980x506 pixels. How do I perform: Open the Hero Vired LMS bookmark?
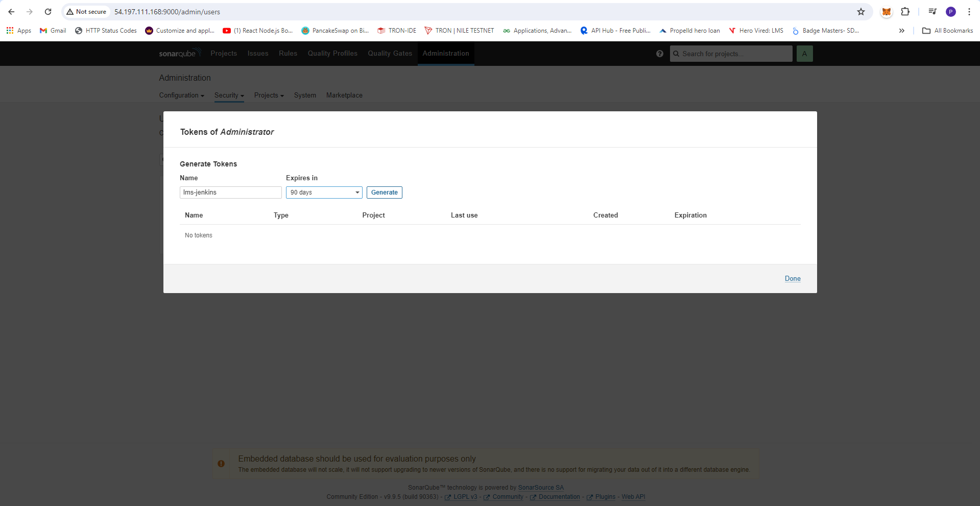tap(756, 31)
